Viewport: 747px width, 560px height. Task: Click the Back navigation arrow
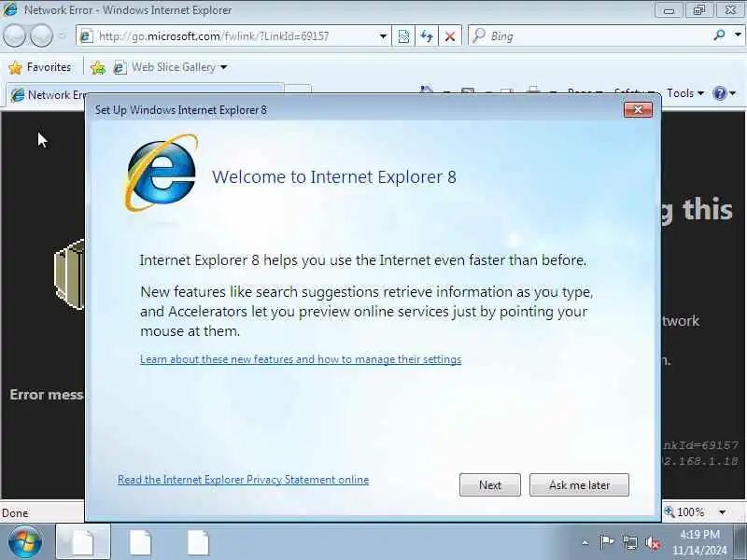[x=14, y=35]
